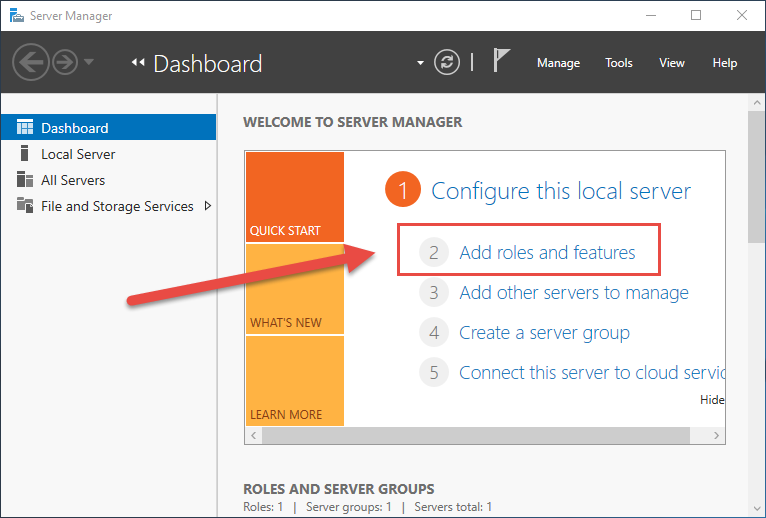Viewport: 766px width, 518px height.
Task: Click Add other servers to manage
Action: point(574,292)
